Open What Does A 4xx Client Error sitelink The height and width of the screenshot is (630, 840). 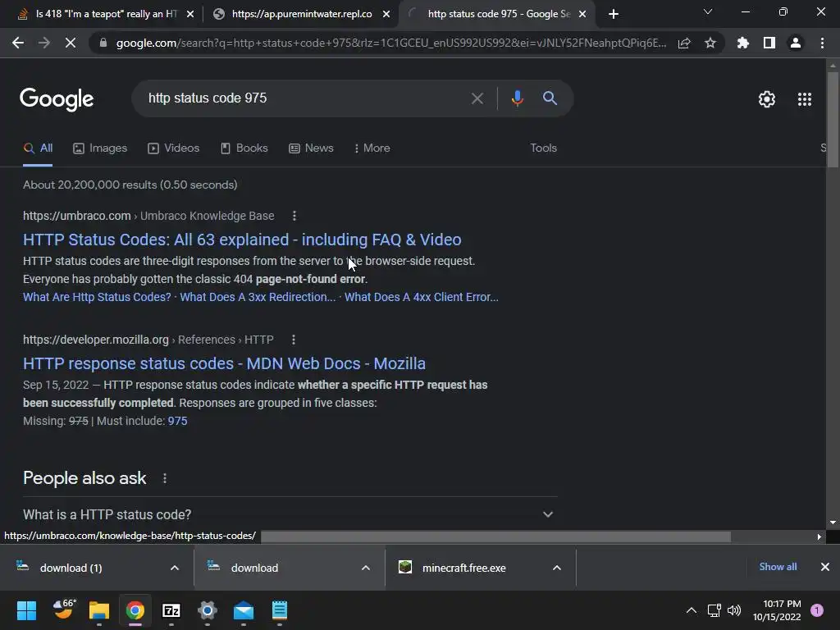(x=421, y=297)
